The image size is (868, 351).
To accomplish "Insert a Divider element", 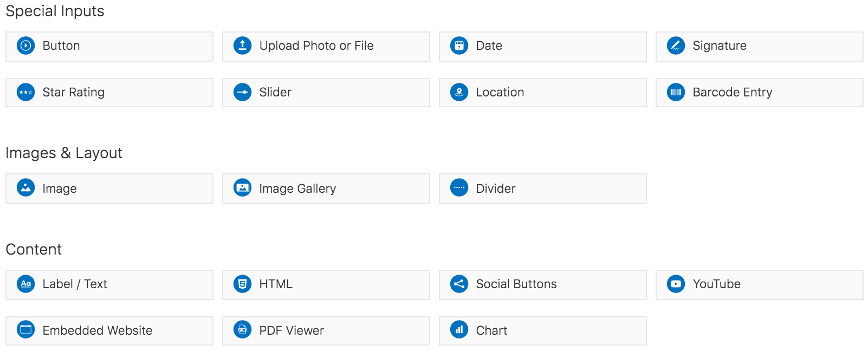I will [x=542, y=188].
